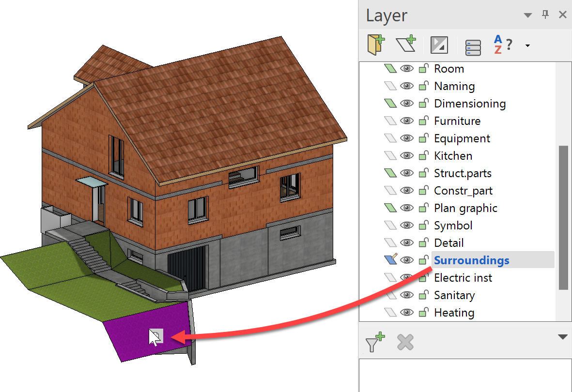Select the Surroundings layer name

coord(471,260)
